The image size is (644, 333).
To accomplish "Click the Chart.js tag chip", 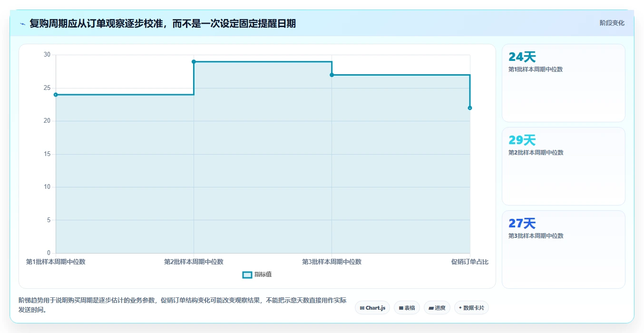I will tap(372, 308).
